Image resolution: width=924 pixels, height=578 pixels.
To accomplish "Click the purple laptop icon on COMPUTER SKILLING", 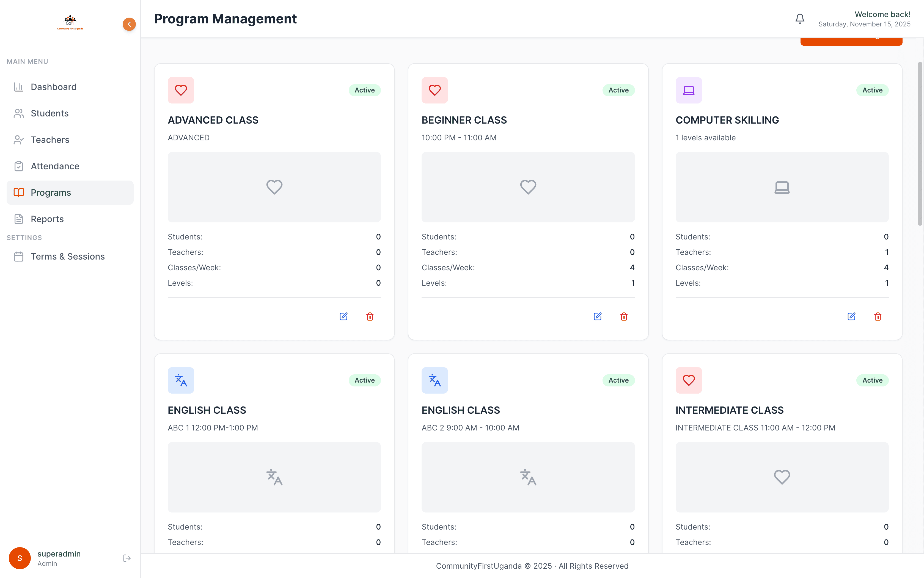I will coord(689,90).
